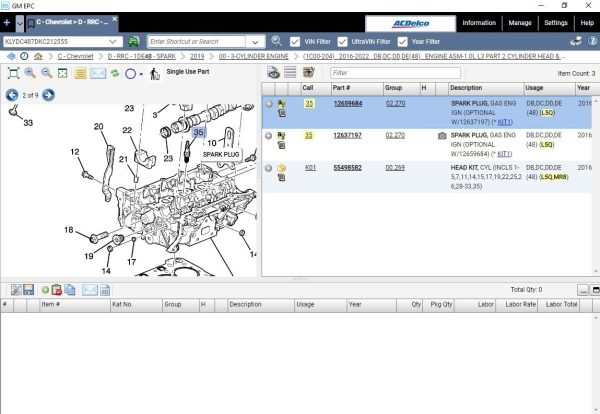Click the print icon above parts list
Image resolution: width=600 pixels, height=414 pixels.
click(x=273, y=73)
